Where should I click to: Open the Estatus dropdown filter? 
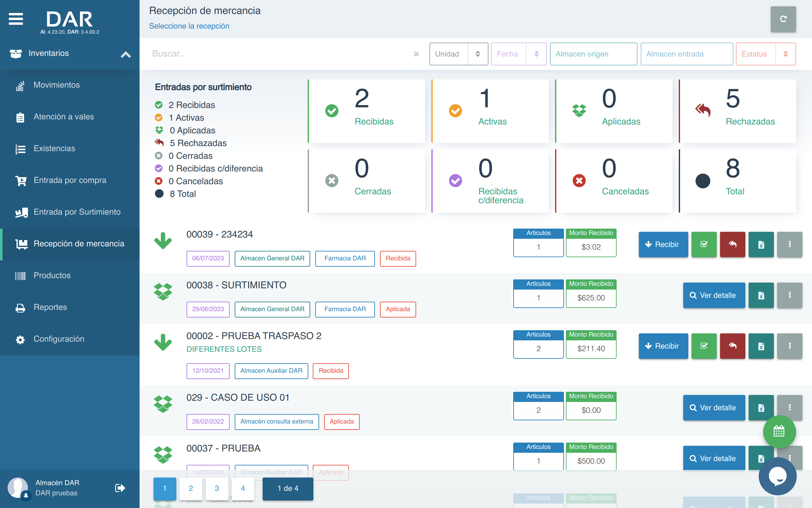pyautogui.click(x=766, y=54)
